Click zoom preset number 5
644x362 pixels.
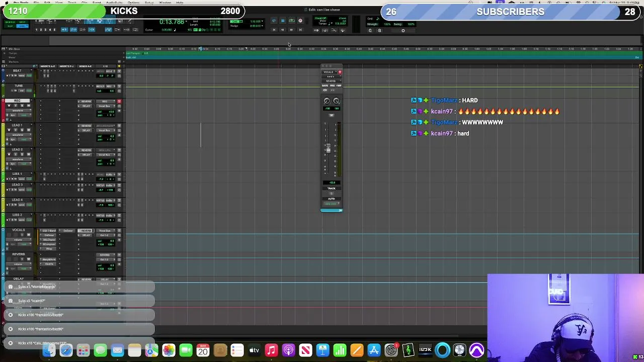54,30
